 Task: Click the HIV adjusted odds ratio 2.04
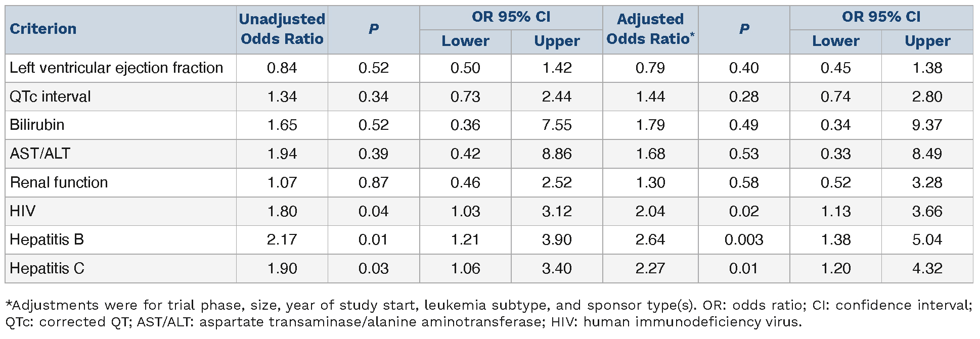(650, 211)
